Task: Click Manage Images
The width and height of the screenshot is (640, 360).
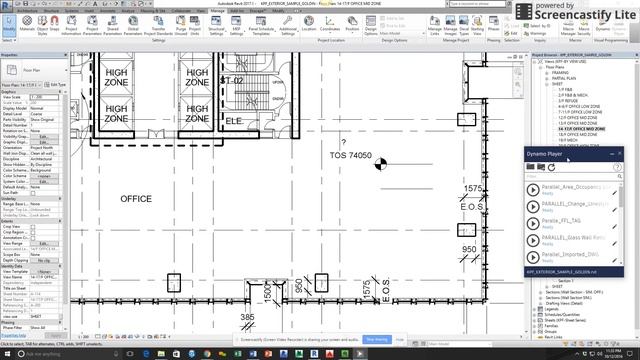Action: [x=450, y=25]
